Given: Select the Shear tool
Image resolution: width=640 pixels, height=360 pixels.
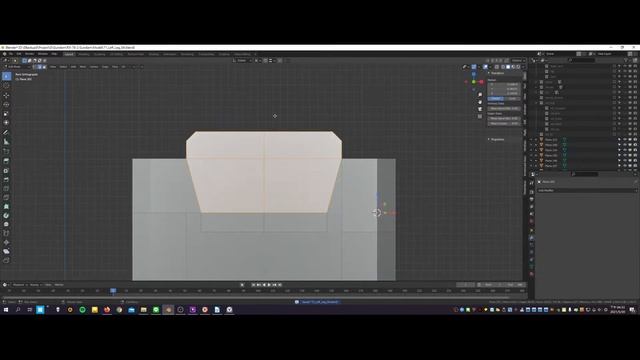Looking at the screenshot, I should (x=7, y=251).
